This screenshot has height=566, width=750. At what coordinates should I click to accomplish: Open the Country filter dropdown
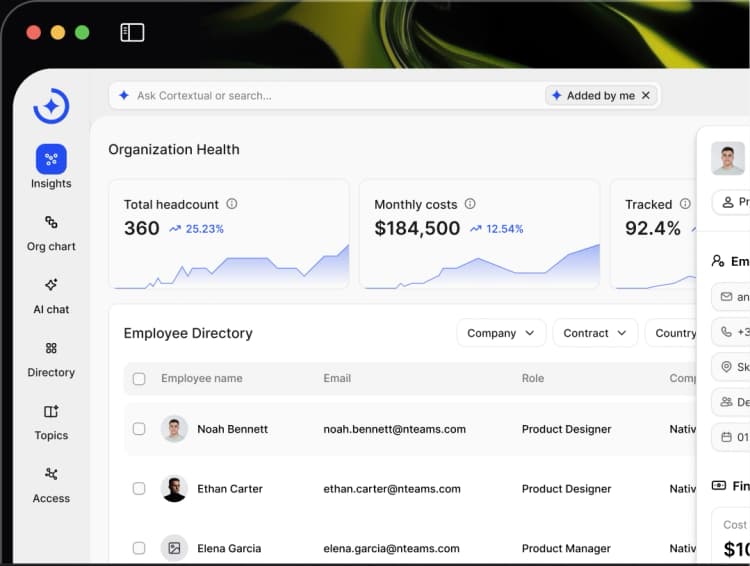click(x=672, y=333)
